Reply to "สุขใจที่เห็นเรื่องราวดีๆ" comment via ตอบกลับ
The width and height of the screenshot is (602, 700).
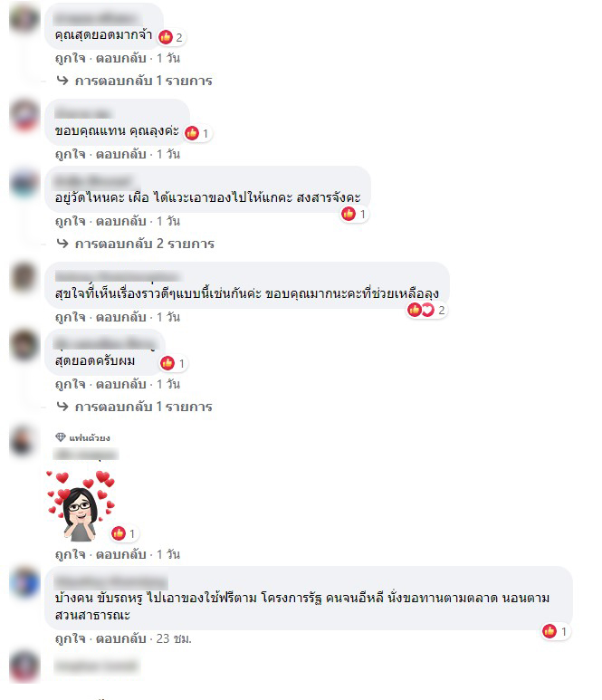pos(121,317)
